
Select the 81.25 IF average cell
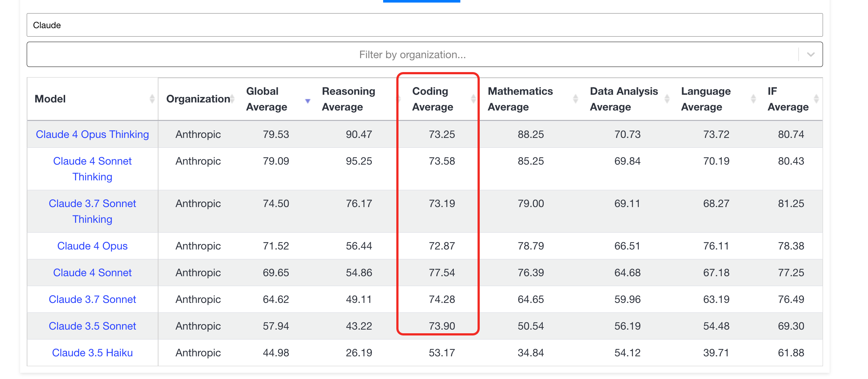[x=791, y=203]
